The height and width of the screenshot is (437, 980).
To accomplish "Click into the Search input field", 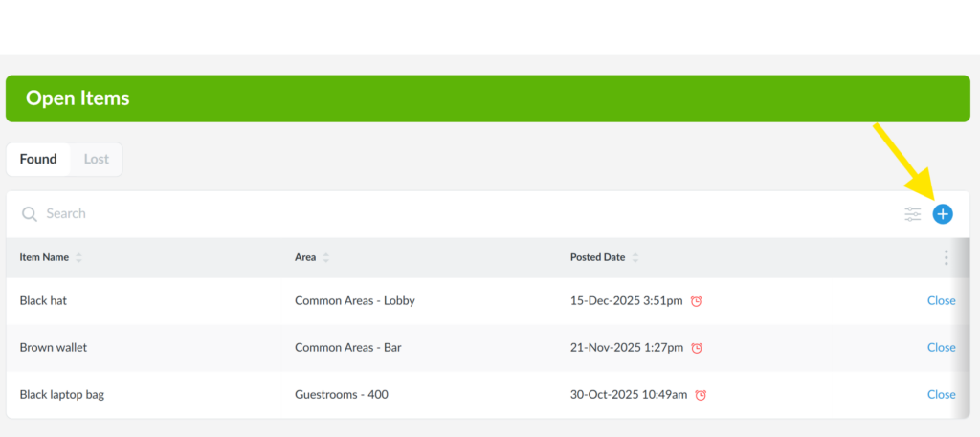I will [x=383, y=214].
